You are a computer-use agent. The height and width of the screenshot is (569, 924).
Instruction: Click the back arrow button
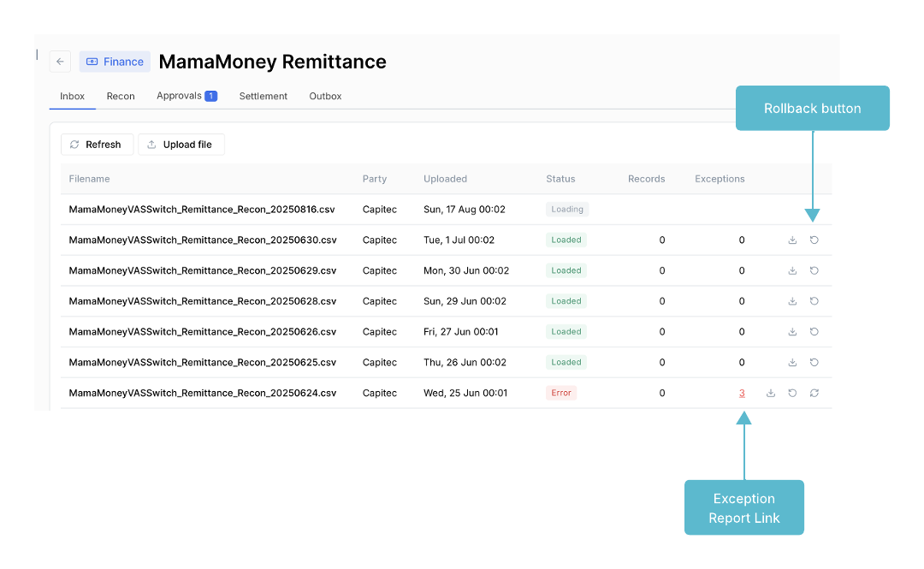tap(60, 62)
